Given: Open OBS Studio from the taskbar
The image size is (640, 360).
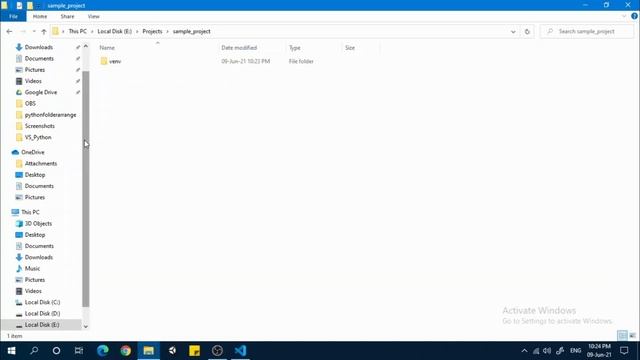Looking at the screenshot, I should [x=218, y=351].
